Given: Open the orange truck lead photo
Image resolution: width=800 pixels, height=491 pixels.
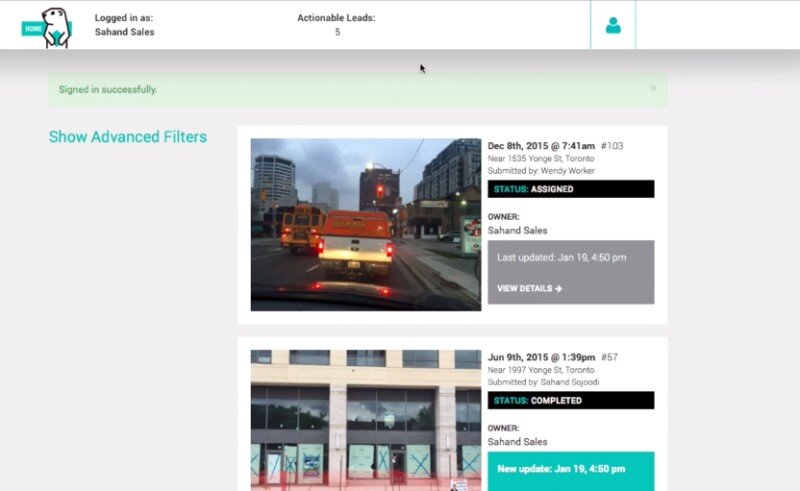Looking at the screenshot, I should (365, 224).
